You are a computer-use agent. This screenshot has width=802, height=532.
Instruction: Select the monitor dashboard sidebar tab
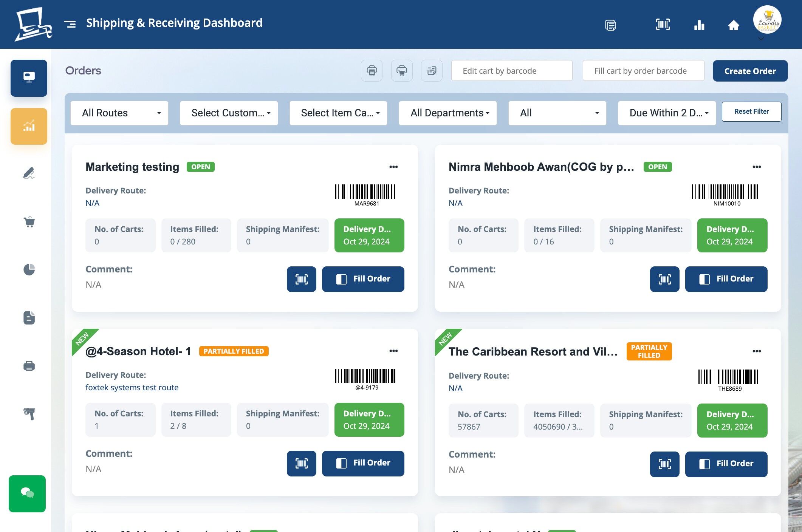coord(29,78)
